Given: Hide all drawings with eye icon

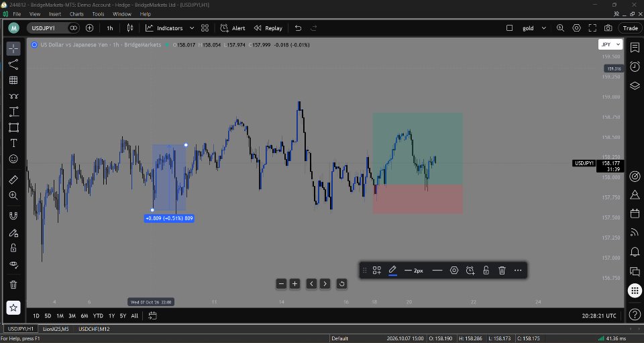Looking at the screenshot, I should pos(13,264).
